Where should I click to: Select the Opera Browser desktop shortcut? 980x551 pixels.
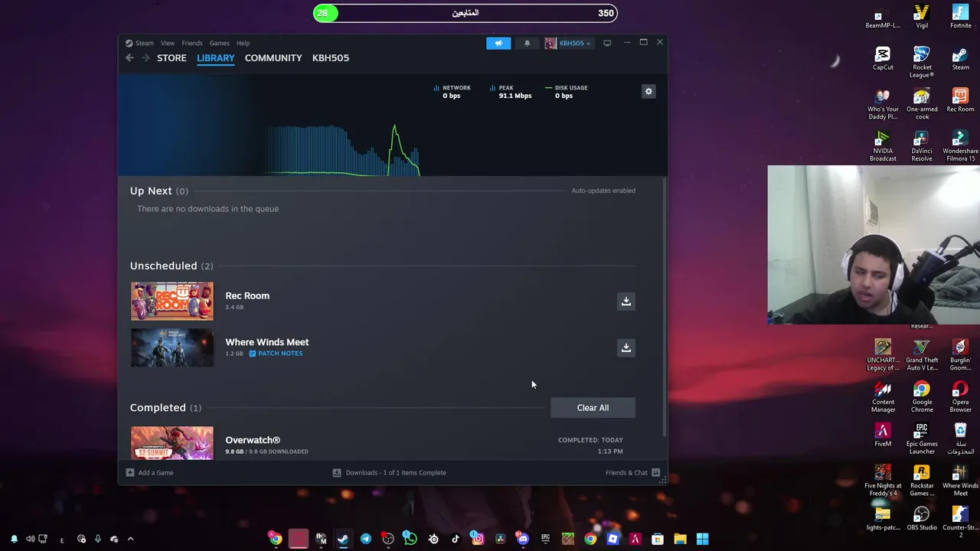960,396
